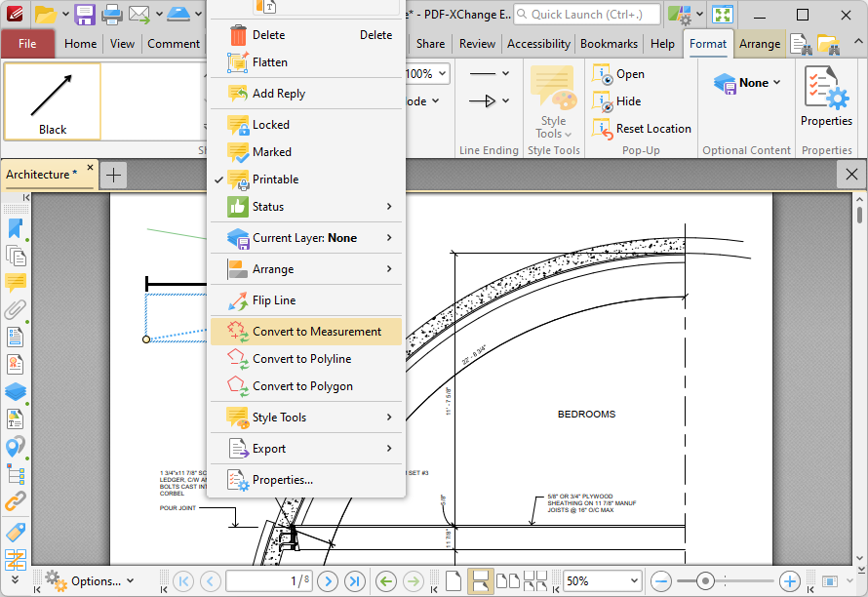The image size is (868, 597).
Task: Open the Signatures pane icon in sidebar
Action: 15,365
